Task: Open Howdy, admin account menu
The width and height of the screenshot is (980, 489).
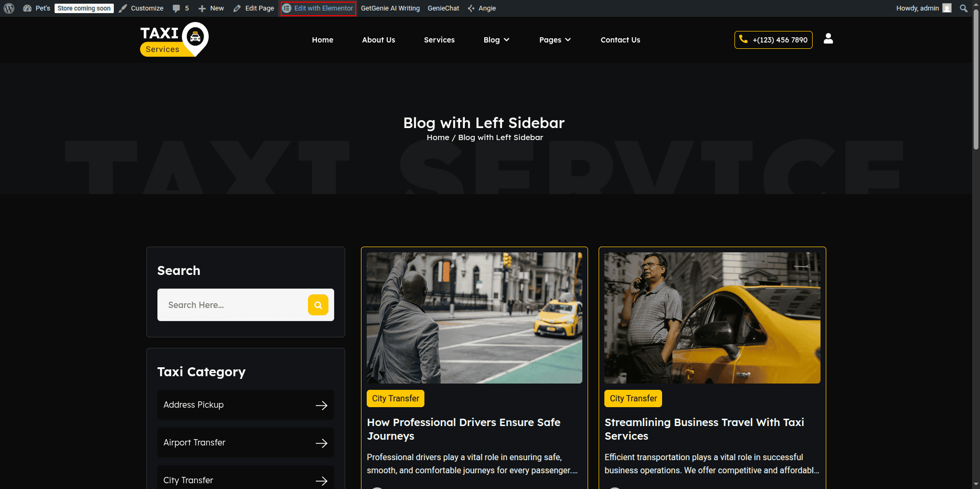Action: tap(923, 8)
